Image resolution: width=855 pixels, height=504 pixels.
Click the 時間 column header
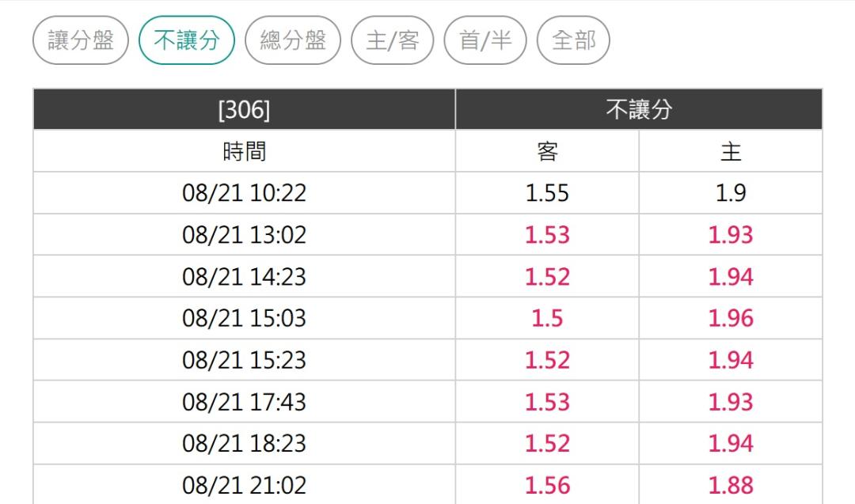click(x=245, y=151)
